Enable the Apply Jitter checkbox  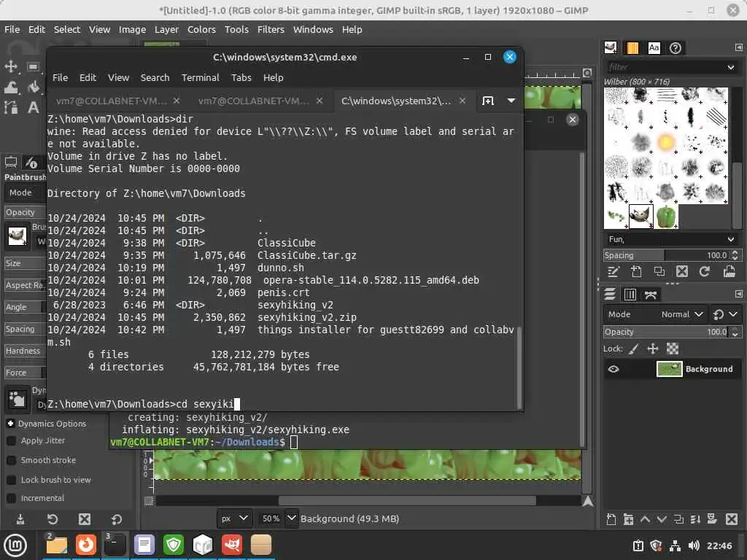coord(12,441)
